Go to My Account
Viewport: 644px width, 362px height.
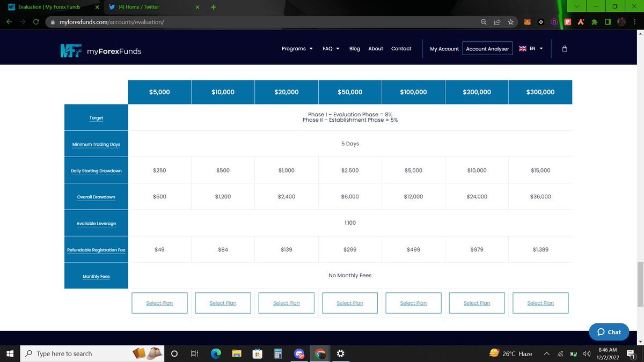444,49
